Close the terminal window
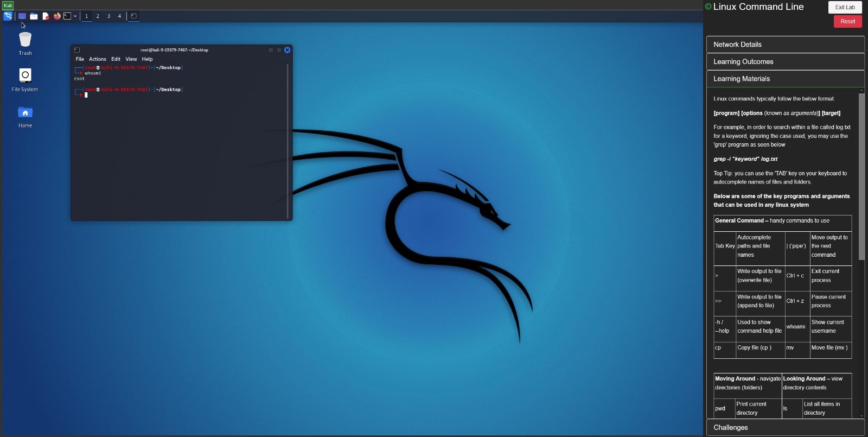The image size is (868, 437). point(287,50)
